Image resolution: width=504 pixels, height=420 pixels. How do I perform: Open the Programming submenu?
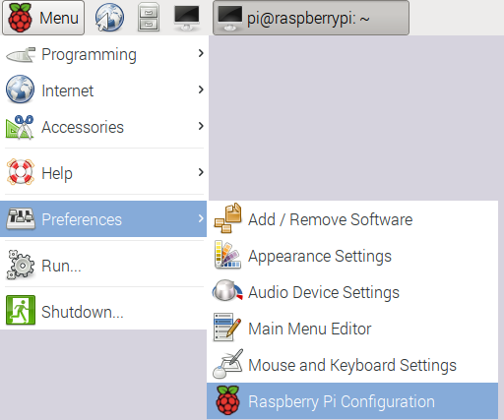point(103,54)
